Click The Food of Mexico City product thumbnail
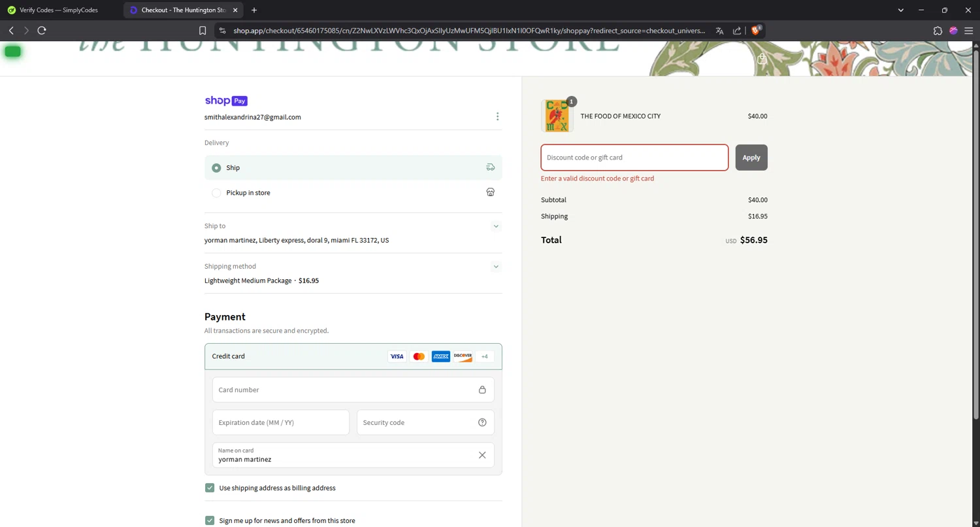980x527 pixels. [557, 116]
